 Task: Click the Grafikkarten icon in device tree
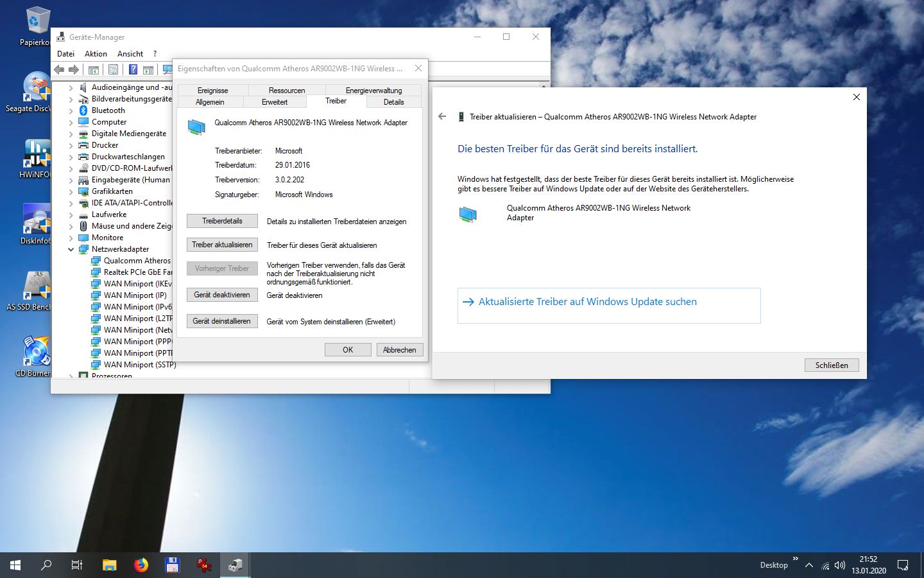click(83, 191)
